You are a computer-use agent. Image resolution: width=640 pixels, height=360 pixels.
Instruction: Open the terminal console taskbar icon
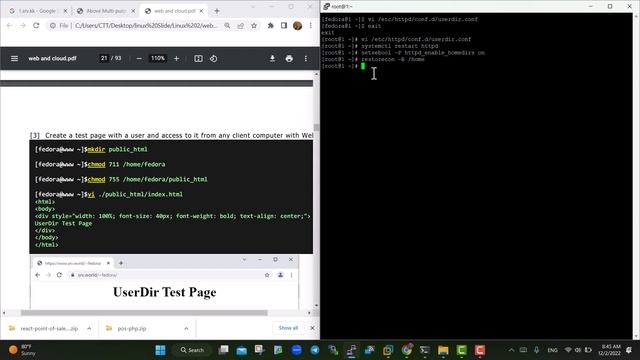tap(425, 350)
